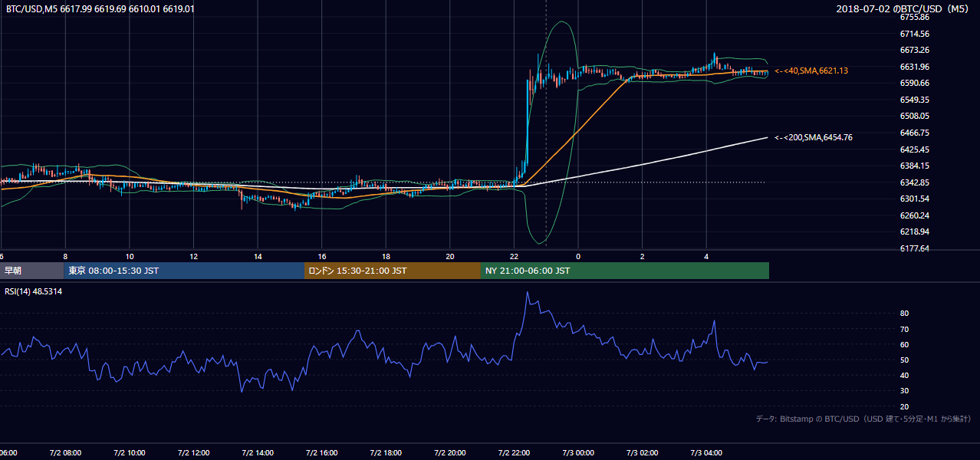Click the RSI axis level 70
The height and width of the screenshot is (460, 980).
point(904,329)
